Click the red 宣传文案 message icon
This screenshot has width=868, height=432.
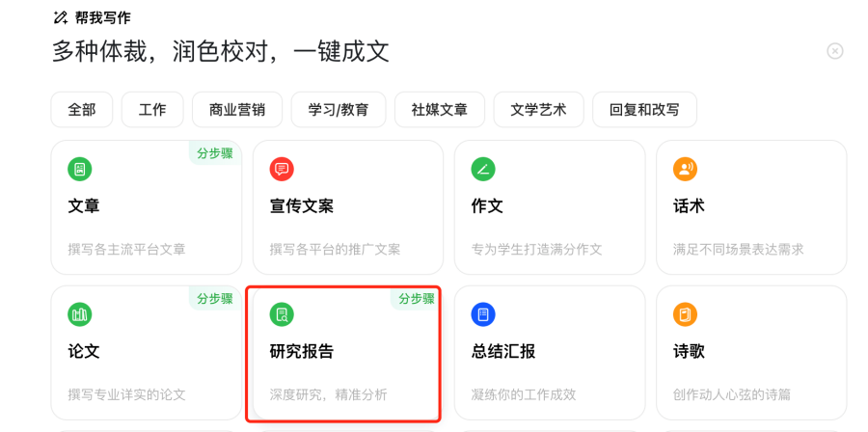282,169
